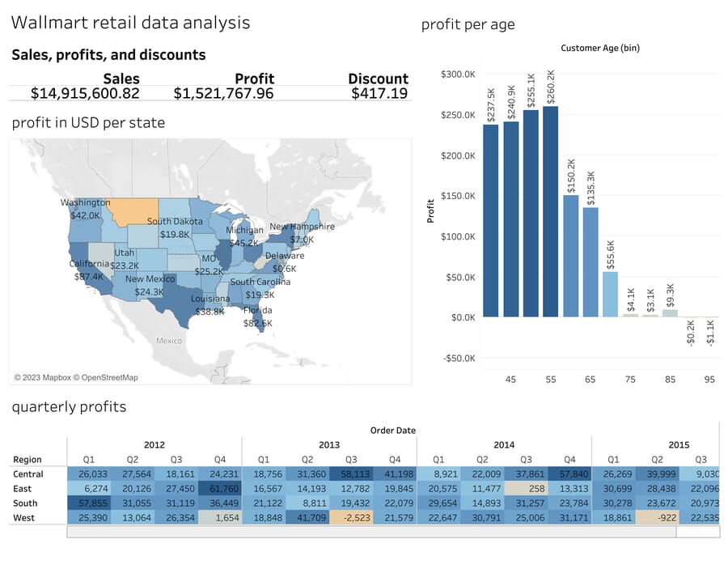Select the South Carolina $19.3K label
Image resolution: width=728 pixels, height=582 pixels.
(x=260, y=288)
